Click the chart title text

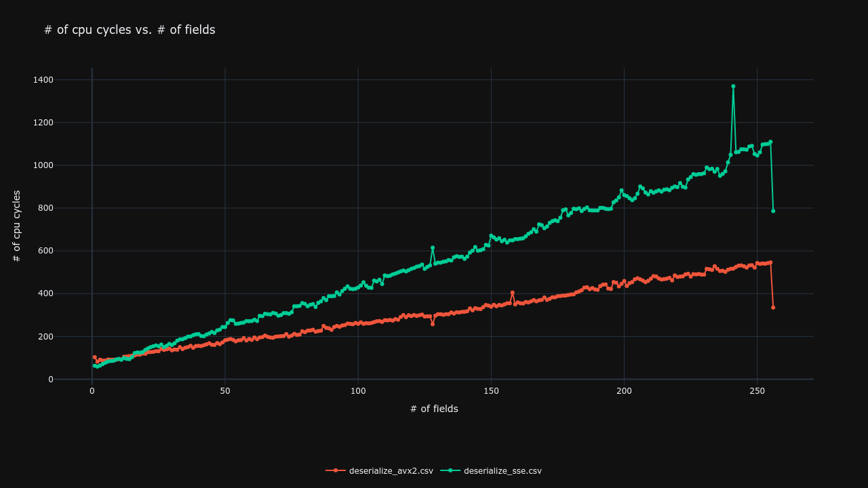130,30
